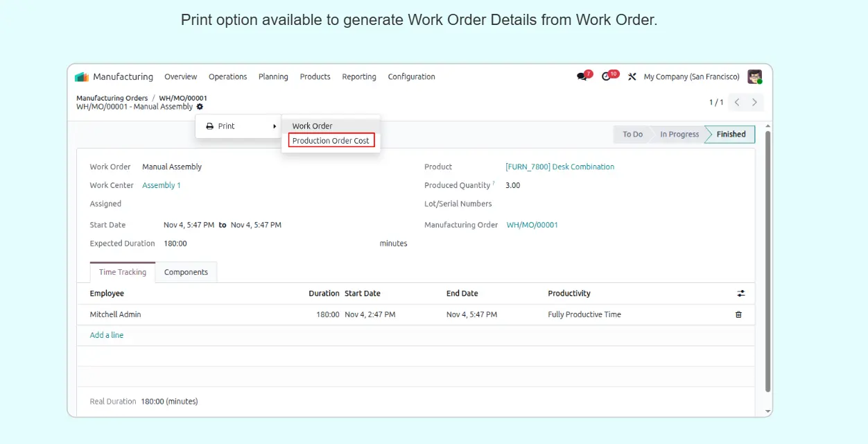Set status to To Do

click(x=632, y=135)
